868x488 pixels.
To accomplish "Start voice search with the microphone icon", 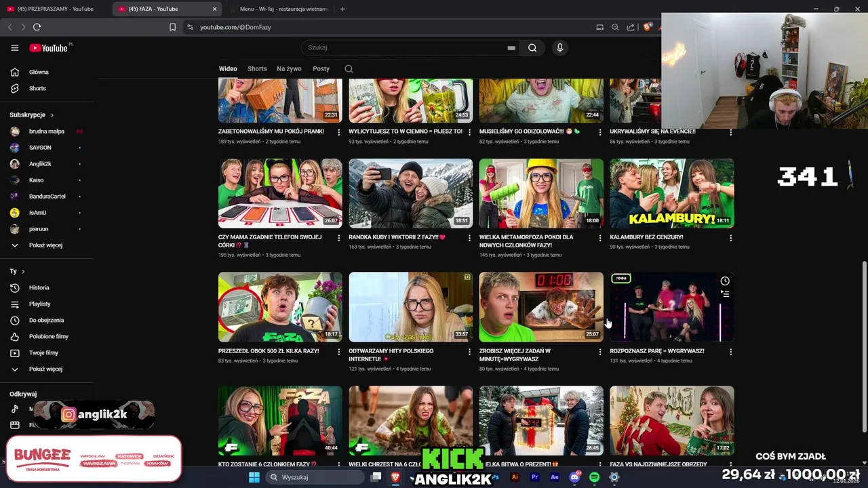I will 559,47.
